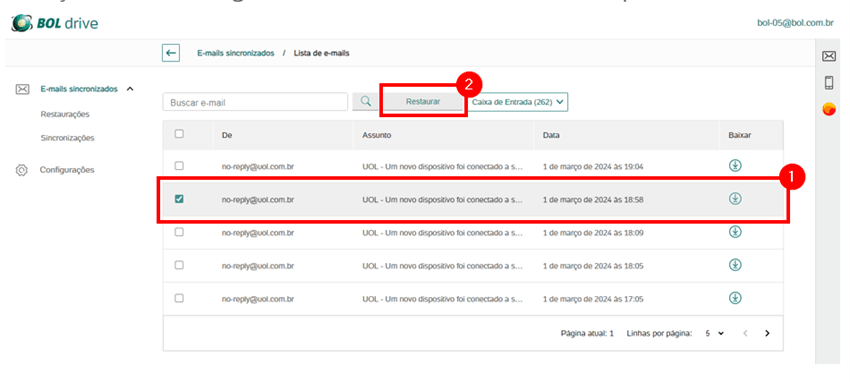The width and height of the screenshot is (850, 382).
Task: Click the orange UOL icon in right sidebar
Action: 828,109
